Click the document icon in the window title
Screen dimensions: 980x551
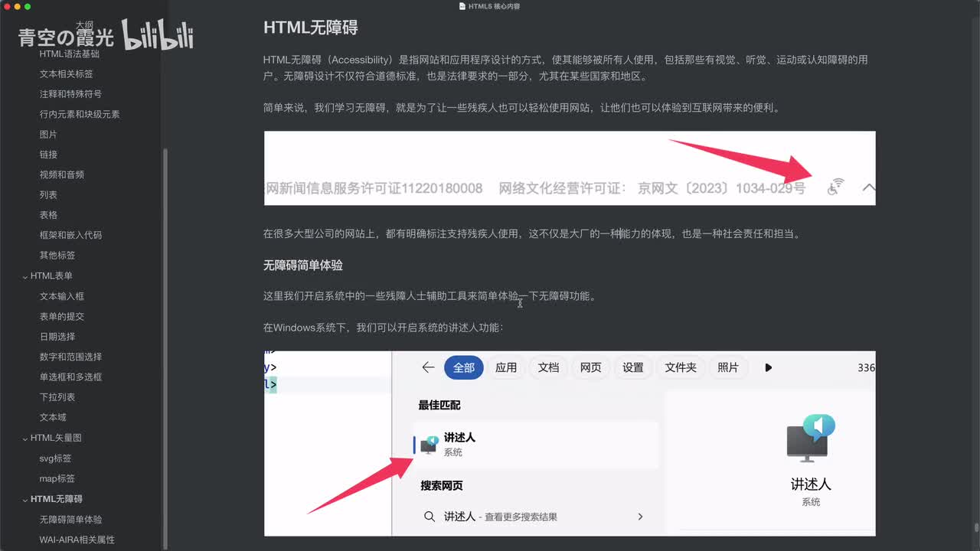pyautogui.click(x=462, y=6)
